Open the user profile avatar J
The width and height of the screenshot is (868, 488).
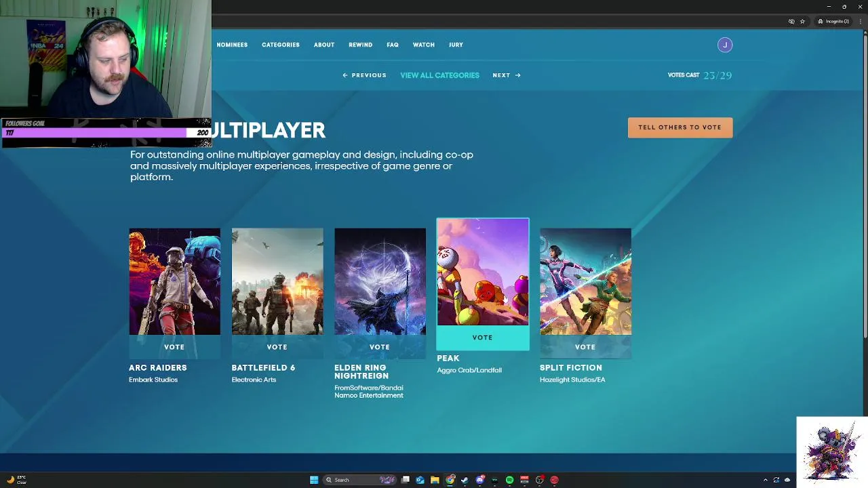click(725, 45)
